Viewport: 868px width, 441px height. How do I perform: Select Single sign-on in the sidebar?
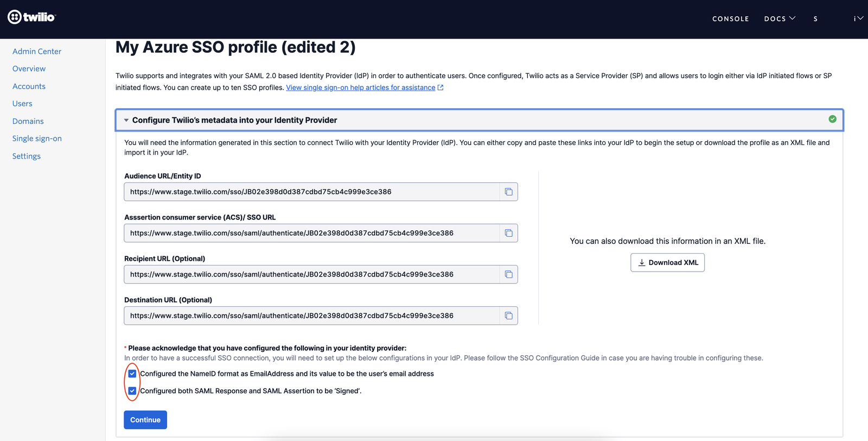pyautogui.click(x=37, y=138)
